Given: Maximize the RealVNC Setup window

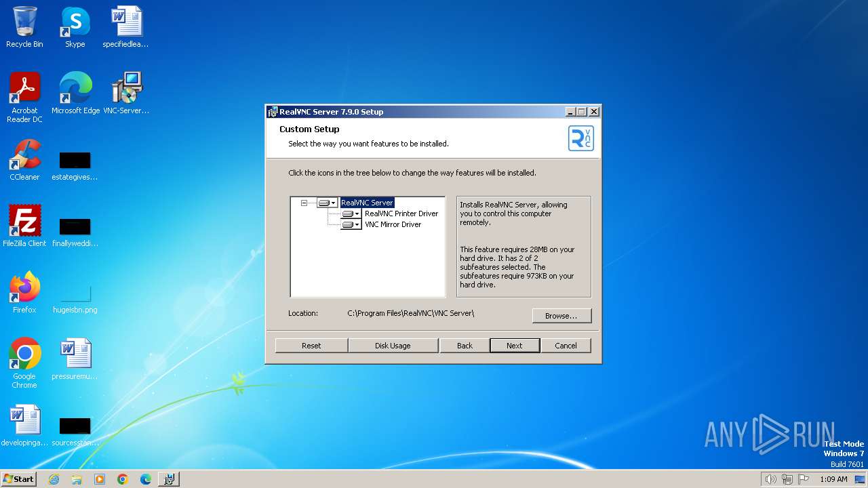Looking at the screenshot, I should point(582,112).
